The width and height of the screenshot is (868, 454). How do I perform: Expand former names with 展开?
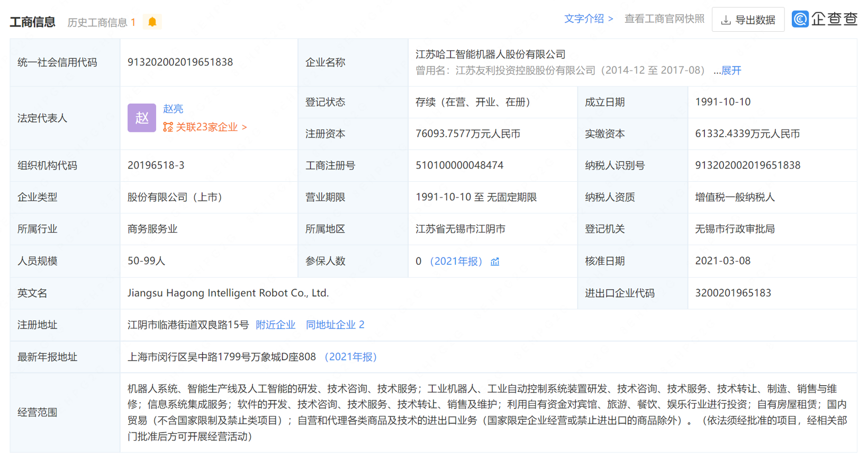(731, 70)
